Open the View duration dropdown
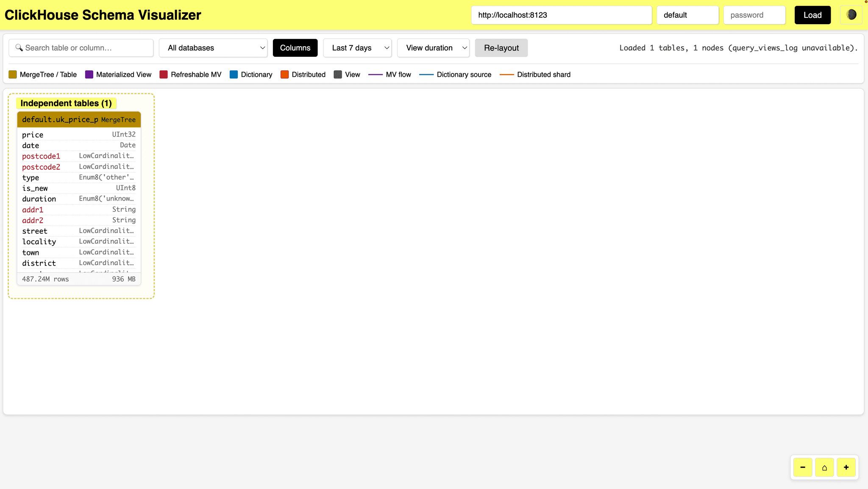868x489 pixels. [x=433, y=48]
